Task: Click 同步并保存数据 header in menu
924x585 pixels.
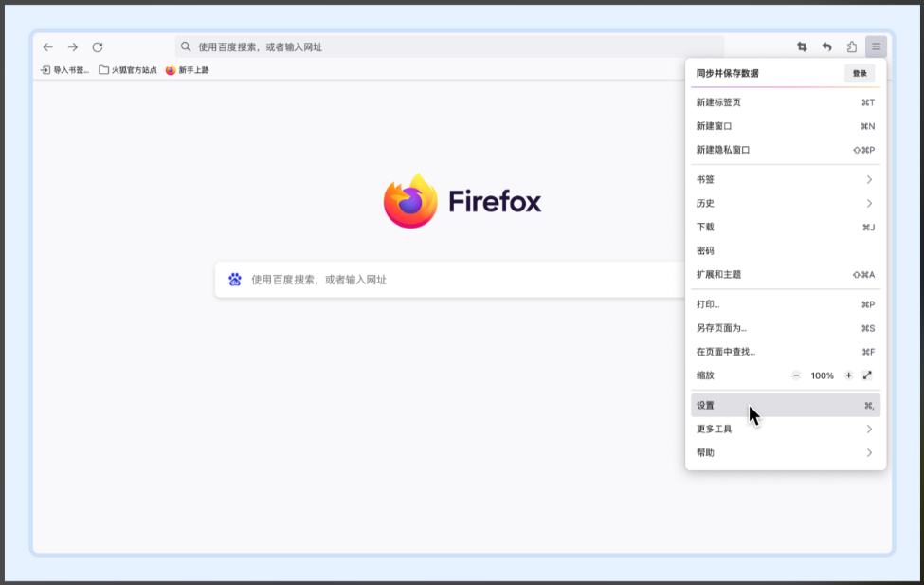Action: (727, 73)
